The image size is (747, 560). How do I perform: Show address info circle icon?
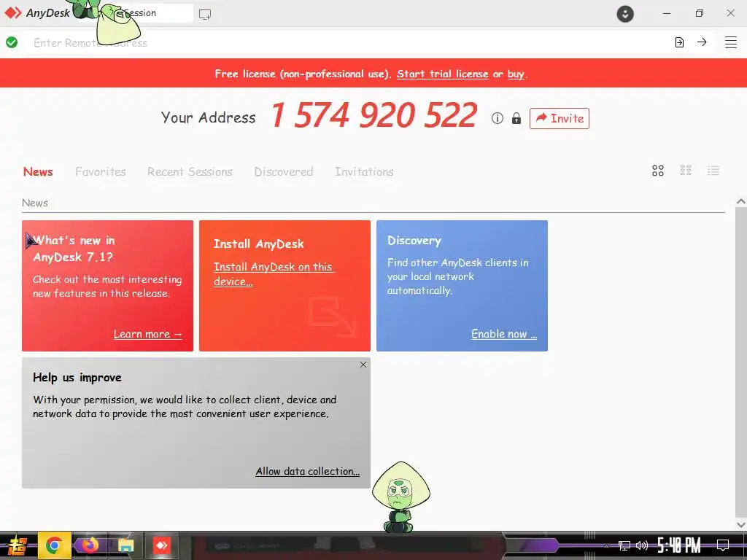[x=498, y=118]
